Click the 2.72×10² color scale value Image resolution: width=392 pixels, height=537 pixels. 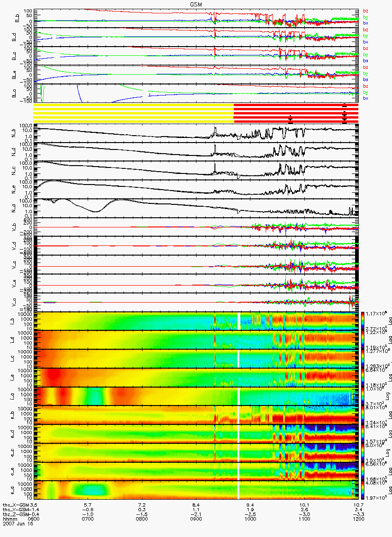click(375, 329)
